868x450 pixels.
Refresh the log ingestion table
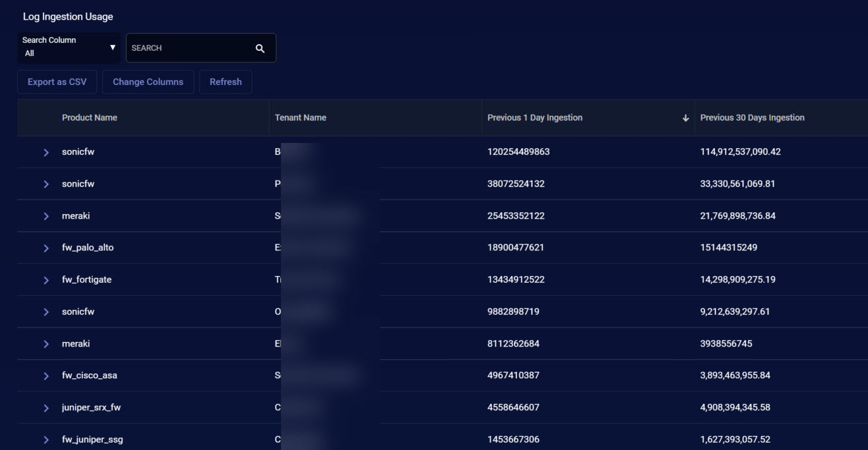(x=226, y=82)
